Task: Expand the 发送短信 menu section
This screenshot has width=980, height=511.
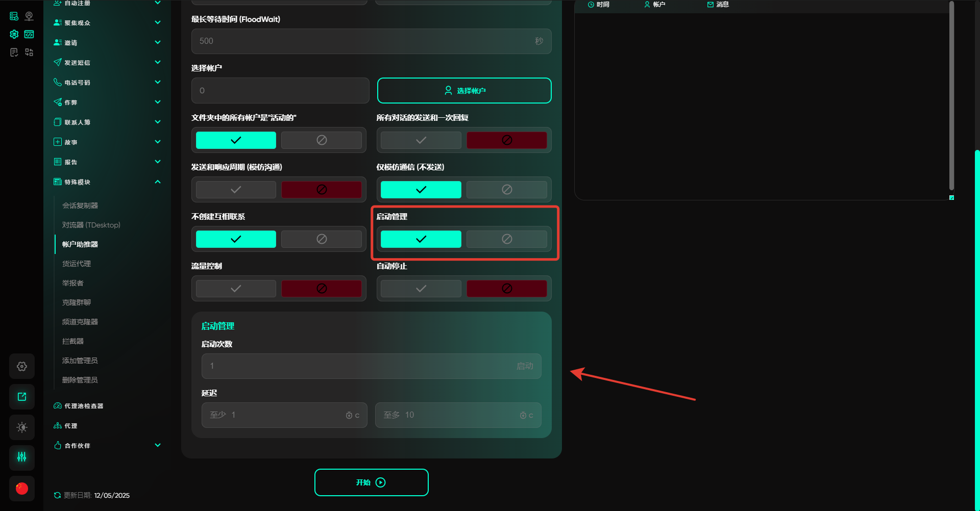Action: click(158, 62)
